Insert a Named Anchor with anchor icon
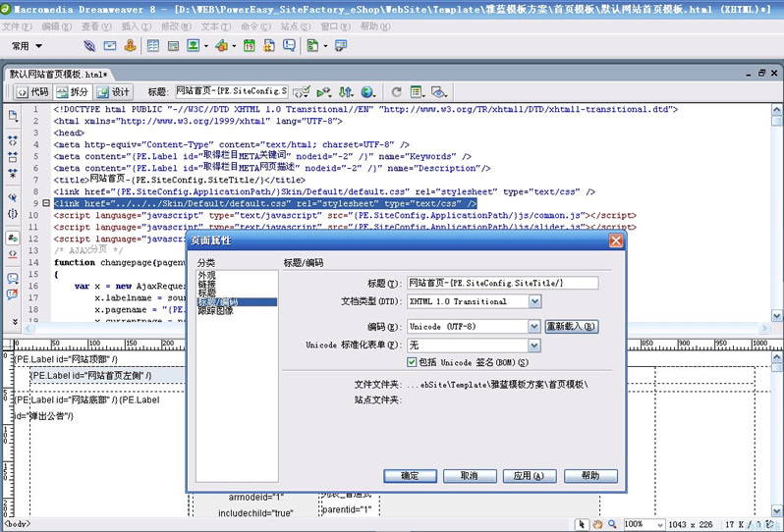Viewport: 784px width, 532px height. tap(130, 46)
